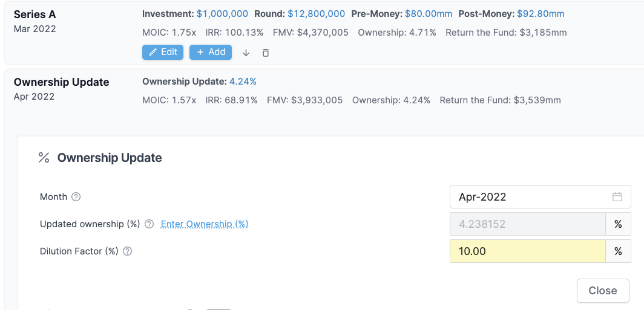The width and height of the screenshot is (644, 310).
Task: Select the Post-Money value $92.80mm
Action: [542, 14]
